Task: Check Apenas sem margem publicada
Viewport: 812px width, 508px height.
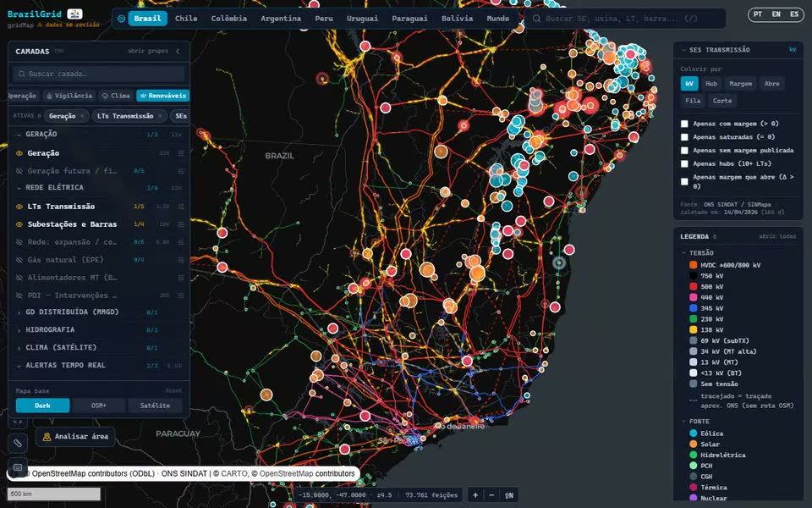Action: (x=684, y=151)
